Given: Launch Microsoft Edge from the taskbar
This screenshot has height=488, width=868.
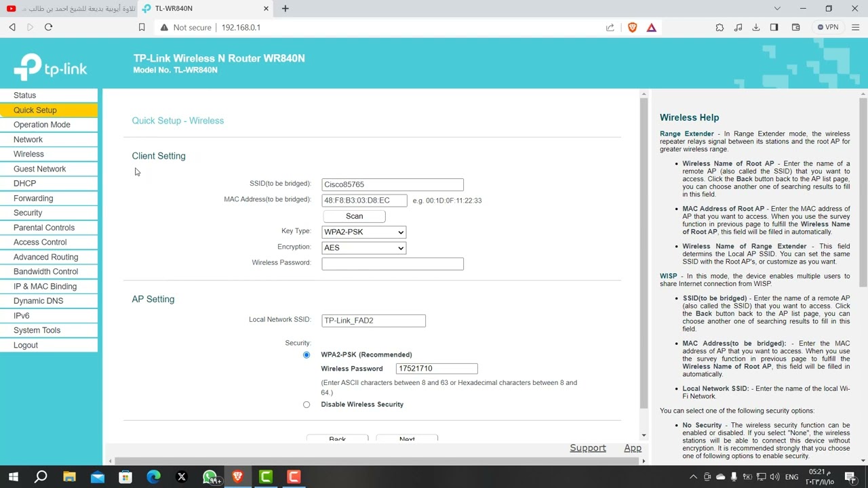Looking at the screenshot, I should click(x=153, y=477).
